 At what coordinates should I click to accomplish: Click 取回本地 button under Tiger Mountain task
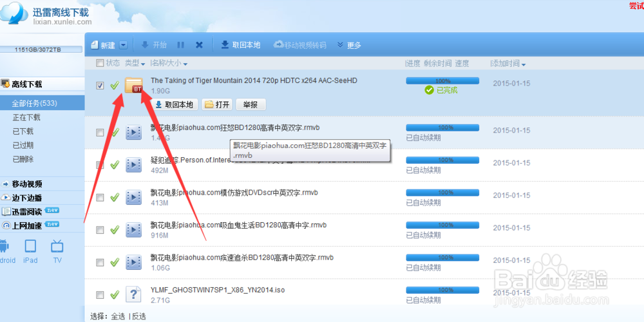point(175,105)
